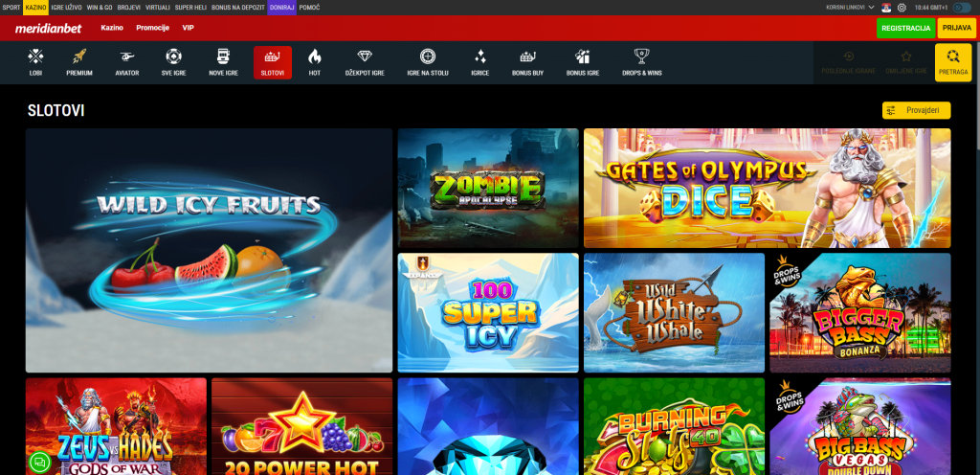Open the Pretraga search button
The image size is (980, 475).
(953, 62)
